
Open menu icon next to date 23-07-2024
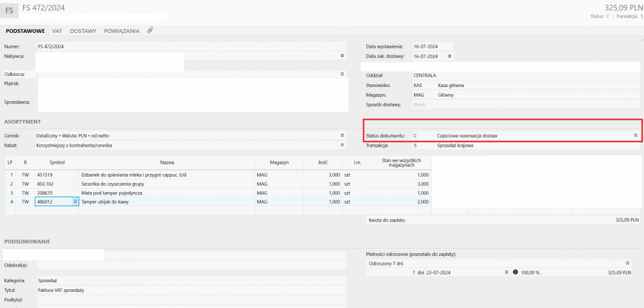(x=507, y=273)
